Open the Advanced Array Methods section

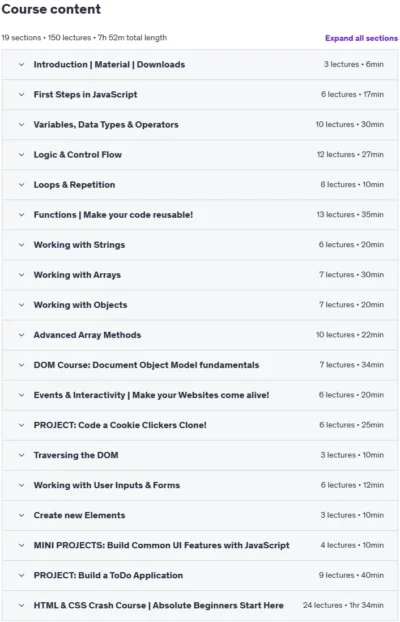click(200, 335)
